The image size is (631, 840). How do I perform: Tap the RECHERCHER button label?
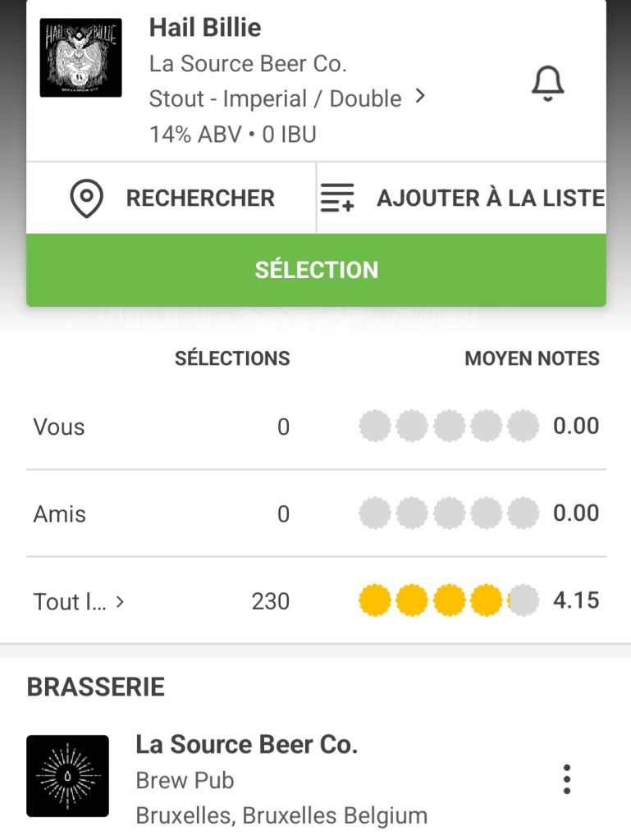(x=200, y=199)
